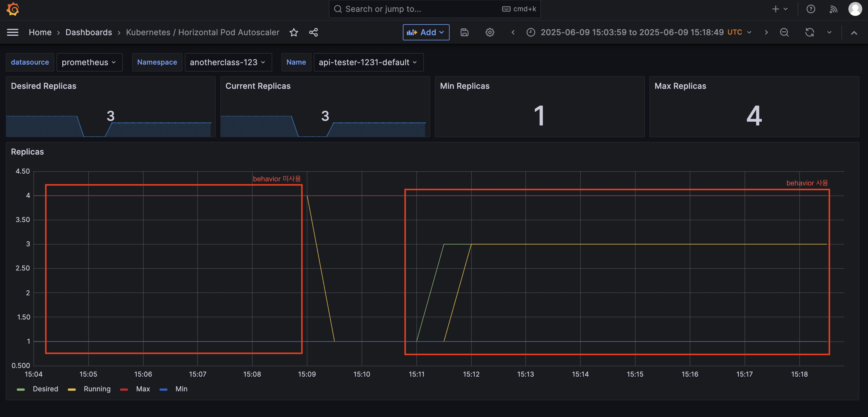
Task: Toggle the Running series in legend
Action: [x=97, y=389]
